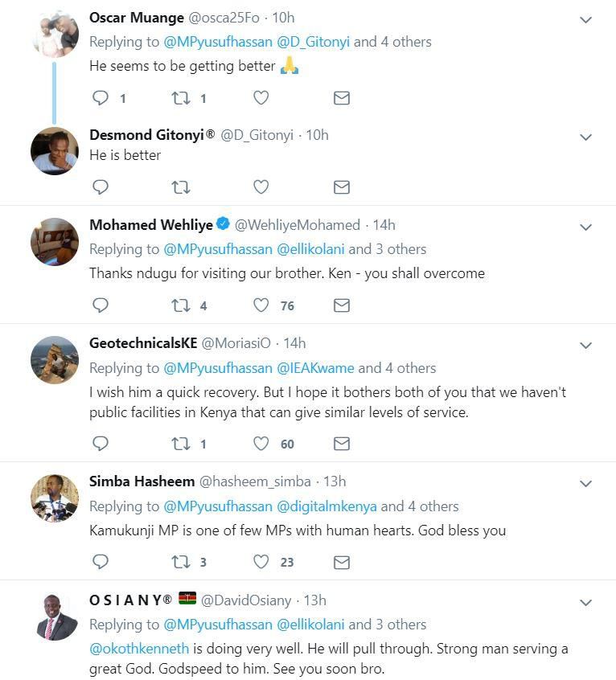Like Oscar Muange's tweet with the heart icon
Screen dimensions: 616x680
pyautogui.click(x=261, y=97)
